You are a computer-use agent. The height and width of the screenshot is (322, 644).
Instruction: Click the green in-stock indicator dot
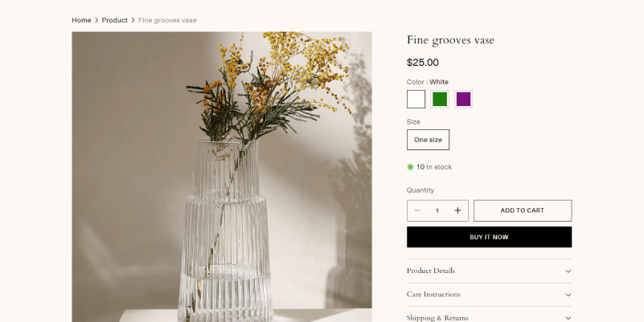pos(410,167)
